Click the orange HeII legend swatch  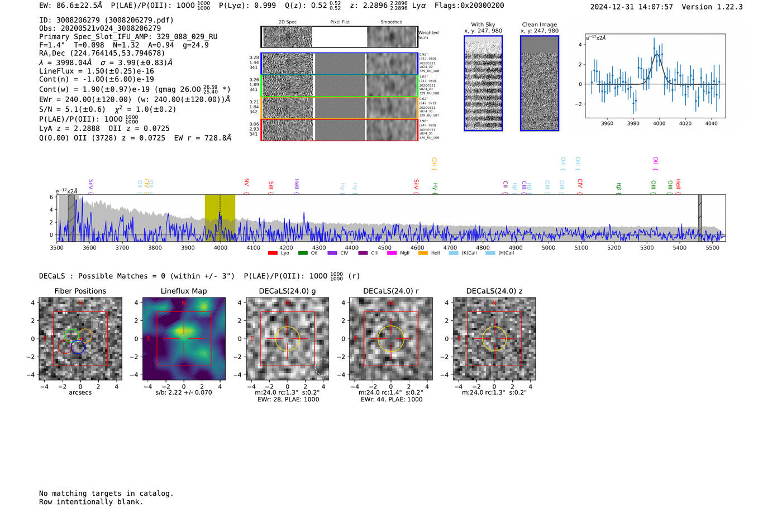pos(423,253)
